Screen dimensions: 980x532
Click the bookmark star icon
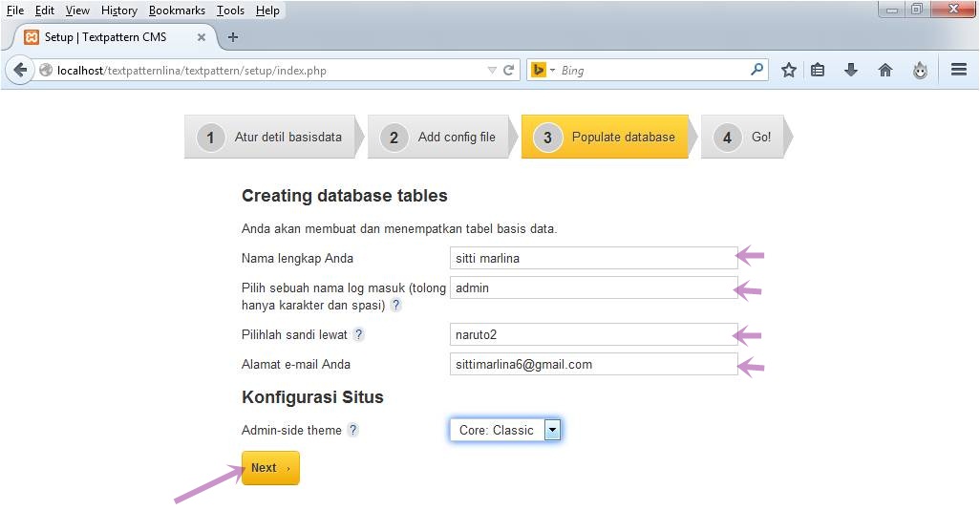(789, 70)
